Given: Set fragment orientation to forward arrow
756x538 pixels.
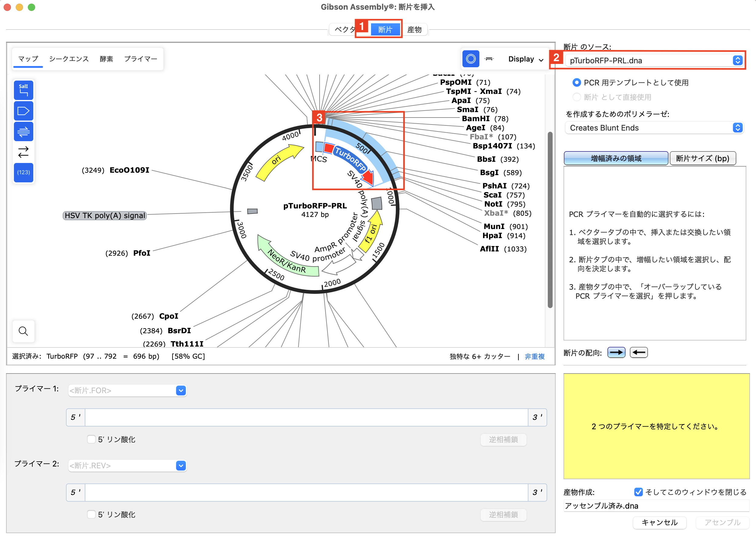Looking at the screenshot, I should 616,353.
